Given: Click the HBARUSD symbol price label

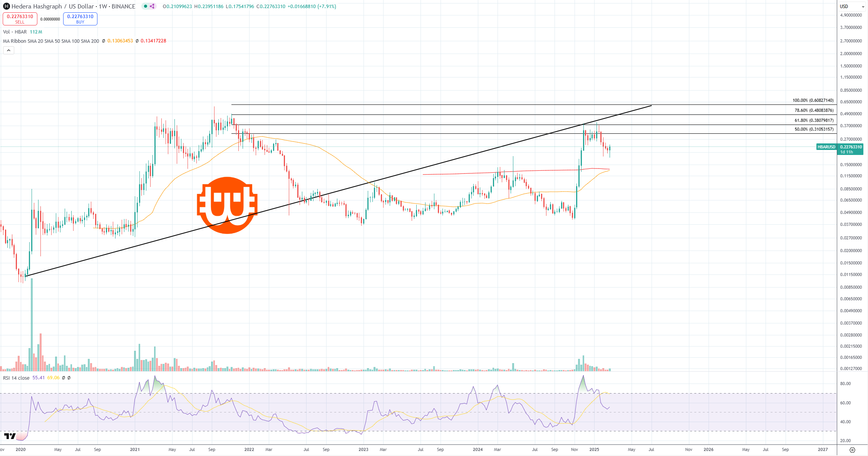Looking at the screenshot, I should 826,147.
